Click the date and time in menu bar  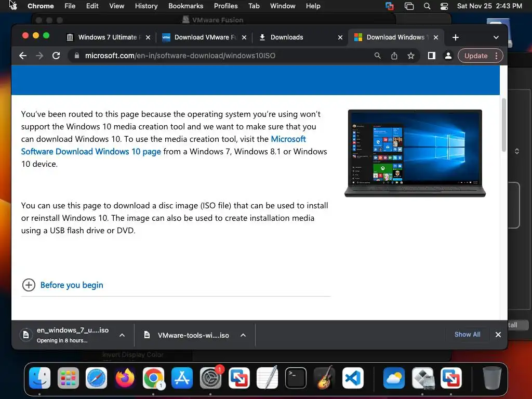(489, 6)
